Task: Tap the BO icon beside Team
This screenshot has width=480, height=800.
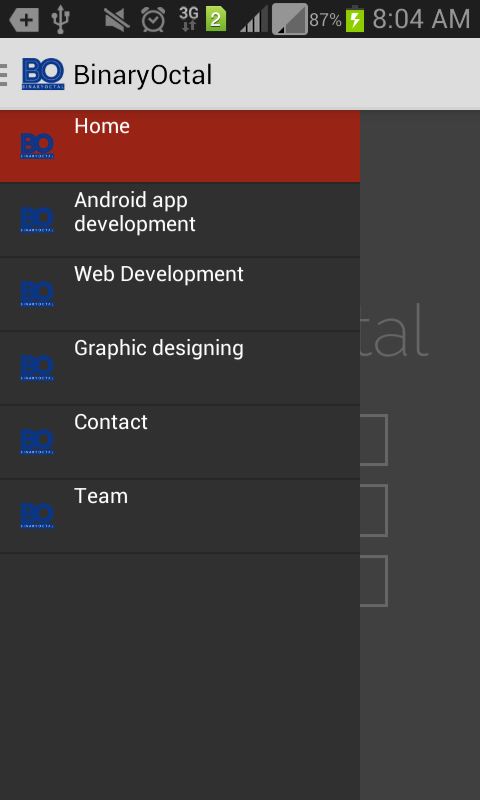Action: click(37, 516)
